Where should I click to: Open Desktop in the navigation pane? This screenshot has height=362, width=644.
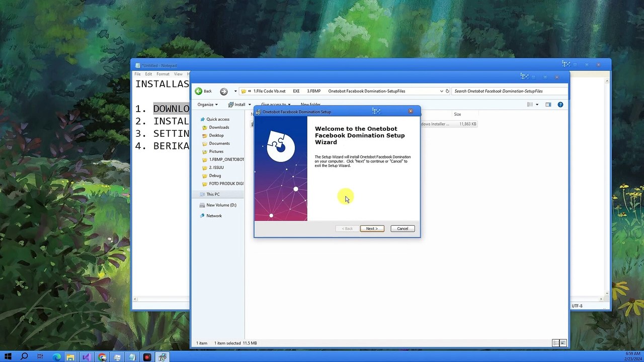pos(216,135)
